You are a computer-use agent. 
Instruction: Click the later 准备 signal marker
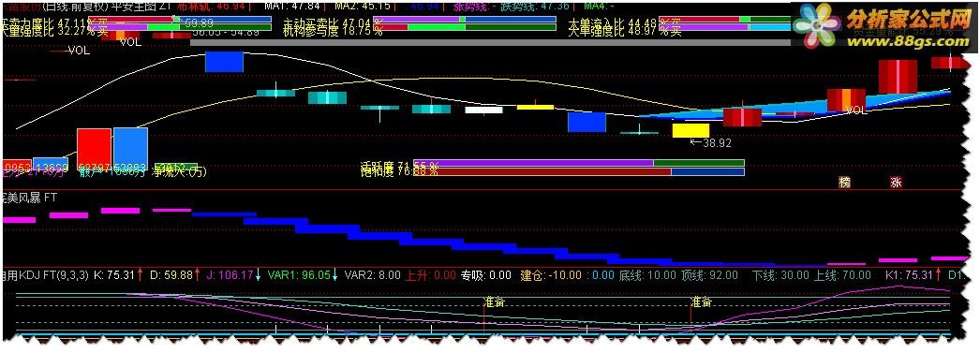point(701,302)
